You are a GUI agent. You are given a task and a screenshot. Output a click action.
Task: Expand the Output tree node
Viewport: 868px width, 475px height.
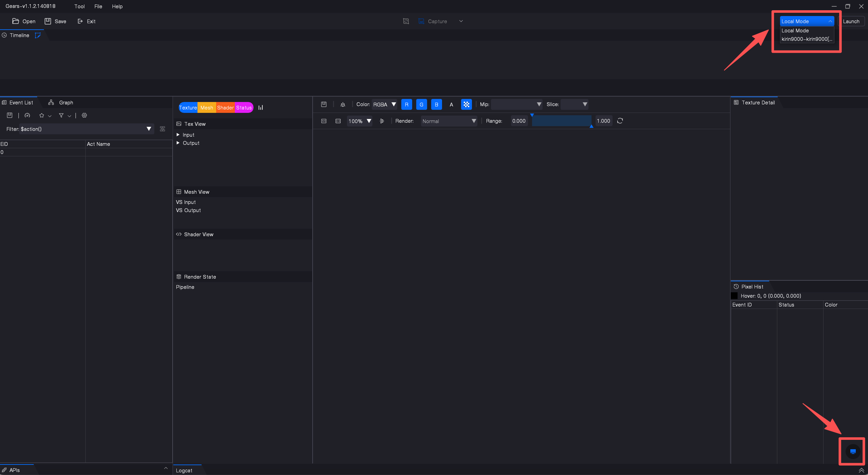click(x=178, y=143)
